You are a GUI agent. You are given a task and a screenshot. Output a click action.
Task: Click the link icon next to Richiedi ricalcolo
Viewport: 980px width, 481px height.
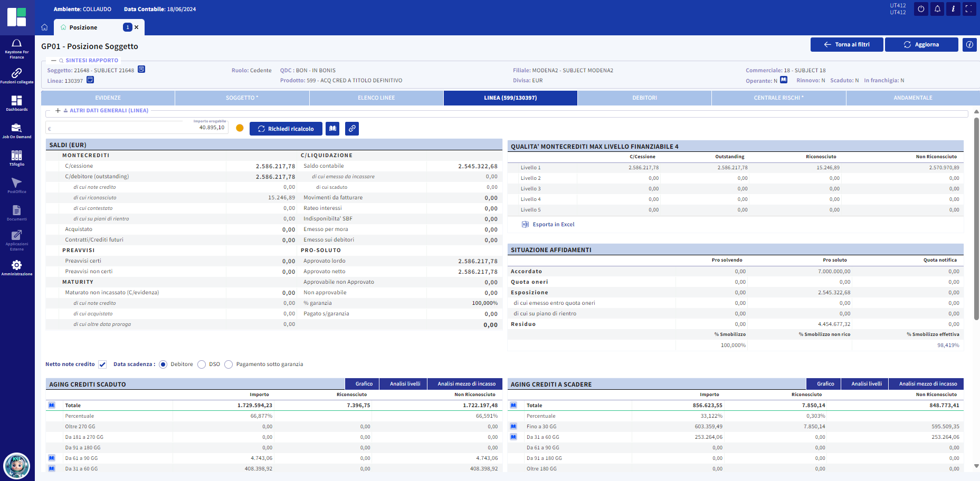pyautogui.click(x=352, y=129)
